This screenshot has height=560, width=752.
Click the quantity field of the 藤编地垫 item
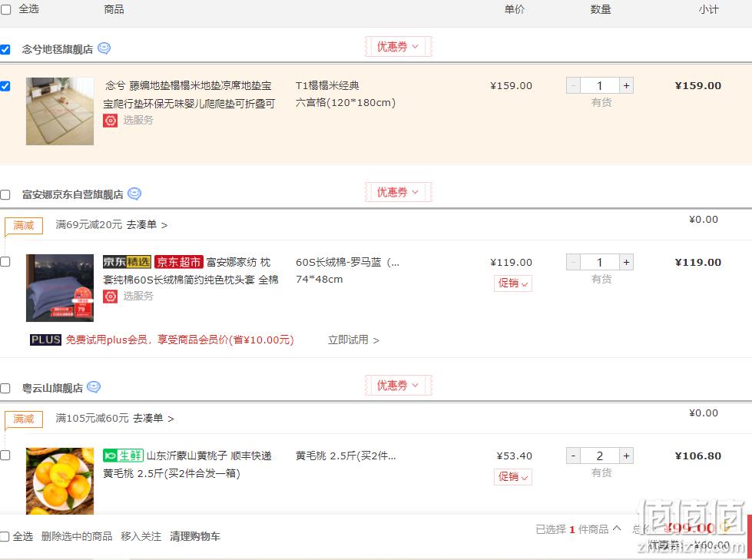[x=600, y=86]
